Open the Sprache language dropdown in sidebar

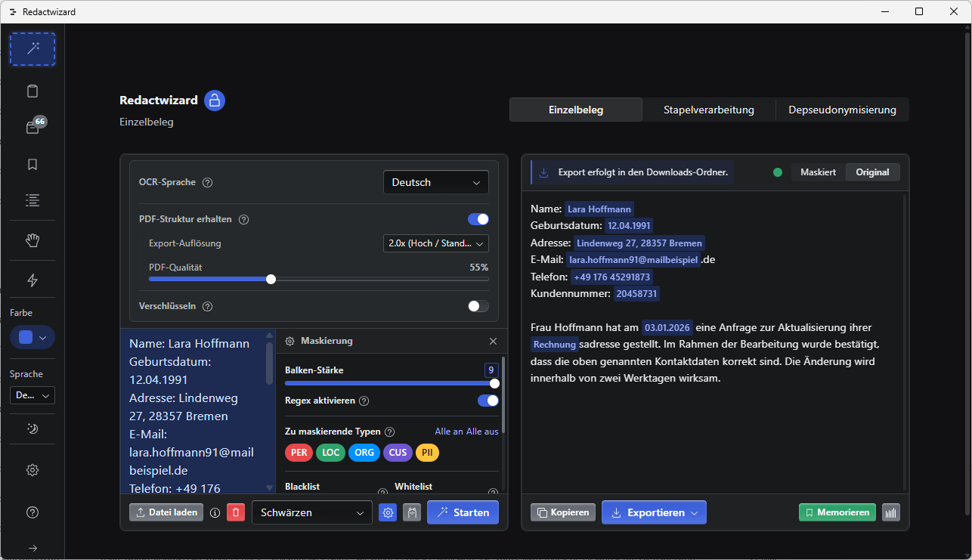tap(33, 395)
